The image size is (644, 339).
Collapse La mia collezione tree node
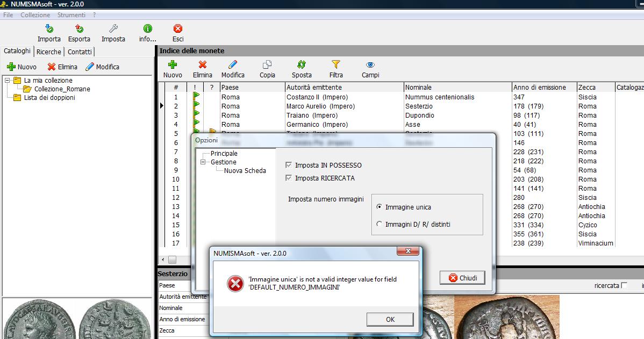[x=8, y=81]
